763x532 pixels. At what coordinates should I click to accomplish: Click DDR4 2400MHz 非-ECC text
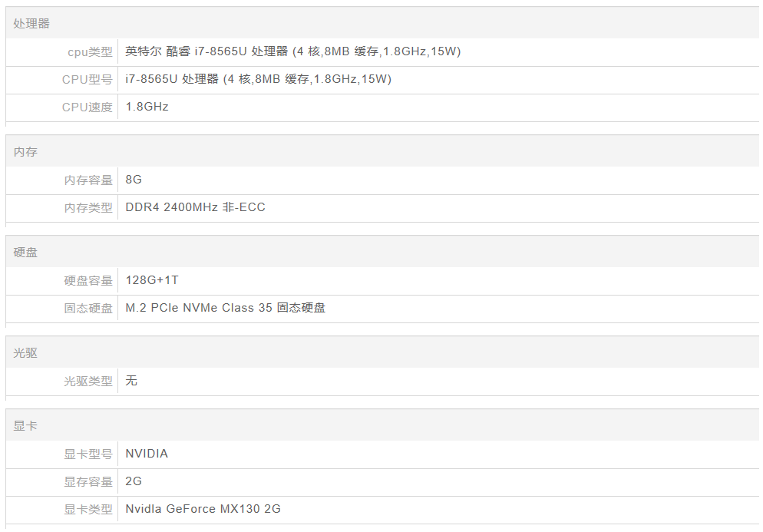point(195,207)
